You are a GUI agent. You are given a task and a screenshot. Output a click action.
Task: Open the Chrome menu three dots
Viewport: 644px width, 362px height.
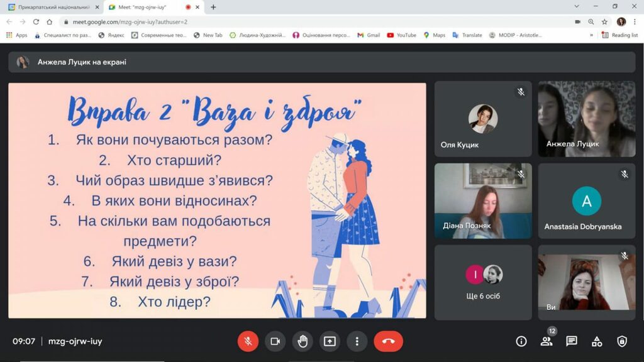[x=635, y=21]
